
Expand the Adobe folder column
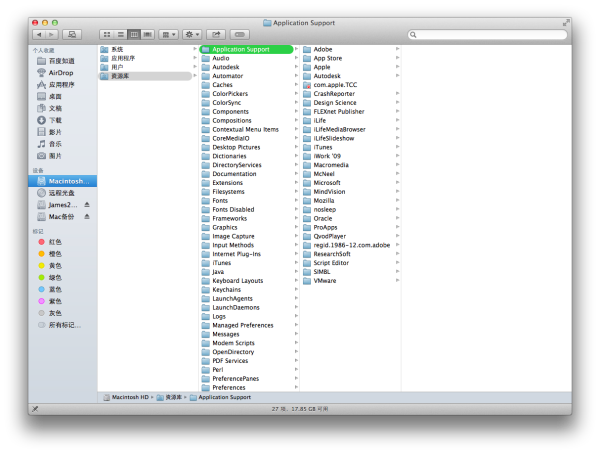(x=396, y=48)
